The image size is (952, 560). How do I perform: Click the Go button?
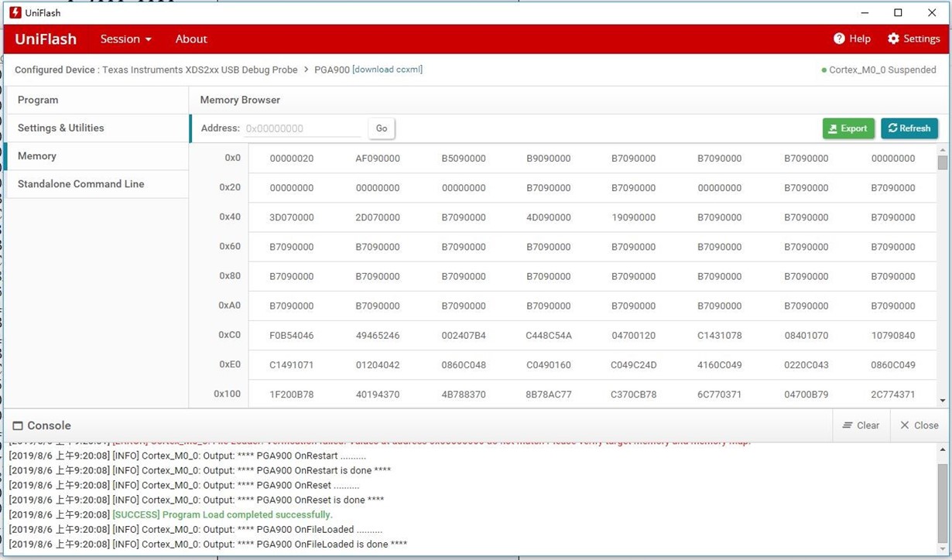pyautogui.click(x=382, y=128)
